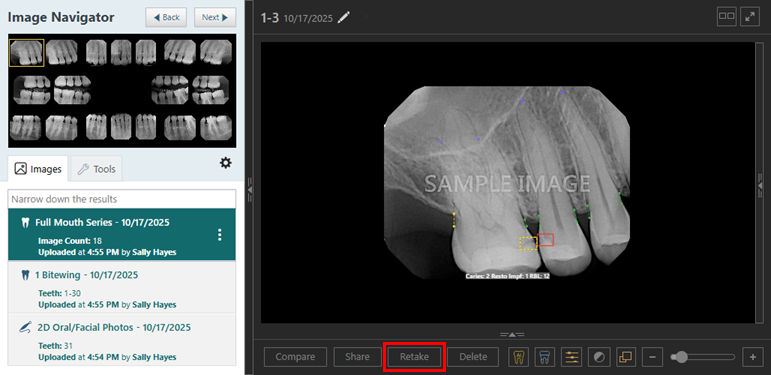Click the minus zoom-out button

coord(652,357)
